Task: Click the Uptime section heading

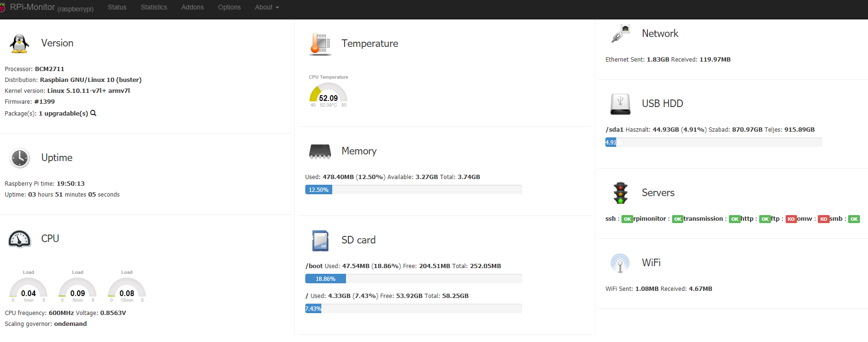Action: click(x=57, y=158)
